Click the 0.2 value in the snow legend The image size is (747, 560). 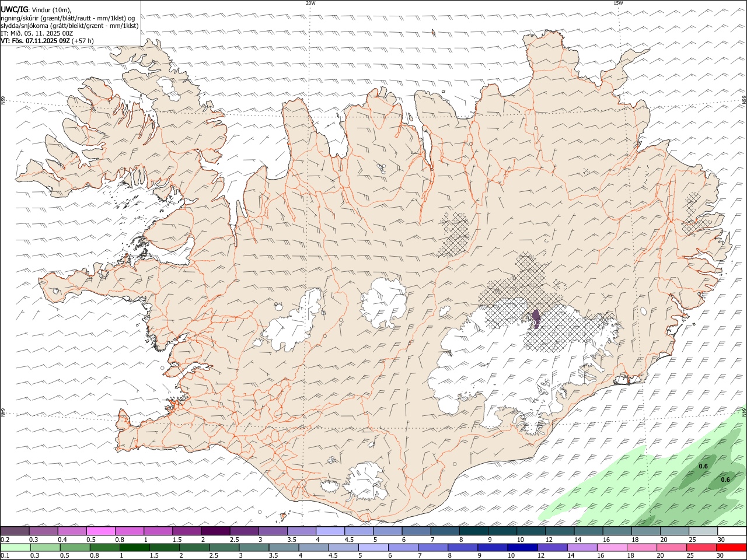tap(5, 540)
